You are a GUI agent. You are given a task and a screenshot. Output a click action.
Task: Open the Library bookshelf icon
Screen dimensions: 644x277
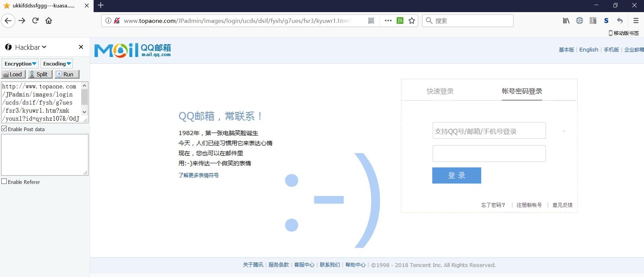pyautogui.click(x=566, y=21)
